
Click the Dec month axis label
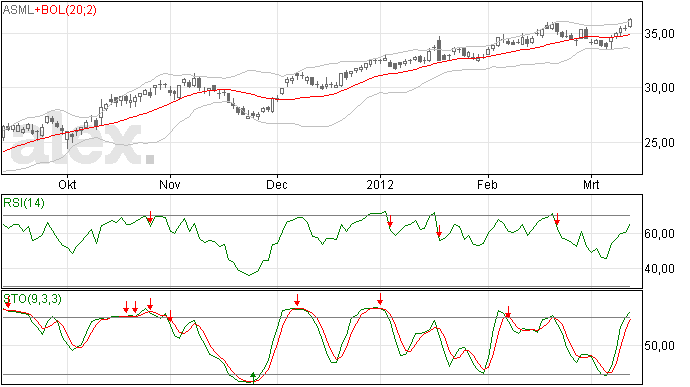[x=277, y=184]
